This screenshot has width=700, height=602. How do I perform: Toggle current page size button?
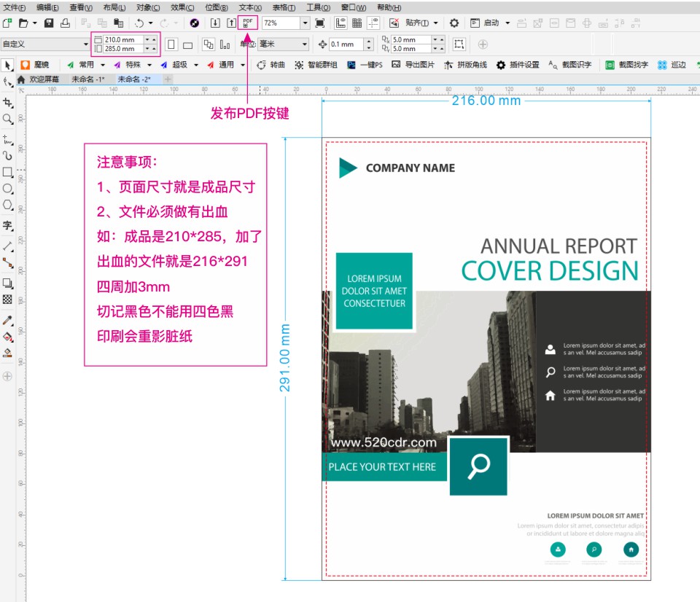point(225,44)
